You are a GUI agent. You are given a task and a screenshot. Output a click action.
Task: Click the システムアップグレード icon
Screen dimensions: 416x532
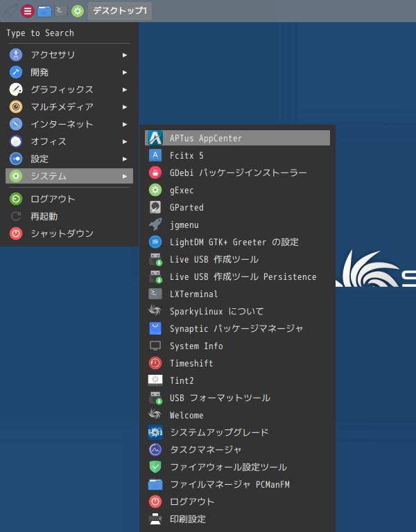155,432
